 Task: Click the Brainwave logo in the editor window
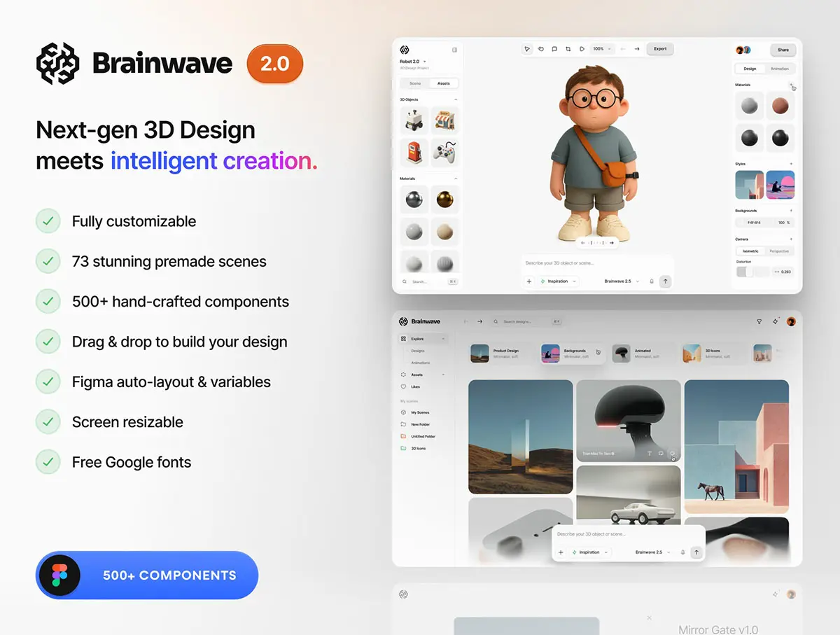point(404,50)
